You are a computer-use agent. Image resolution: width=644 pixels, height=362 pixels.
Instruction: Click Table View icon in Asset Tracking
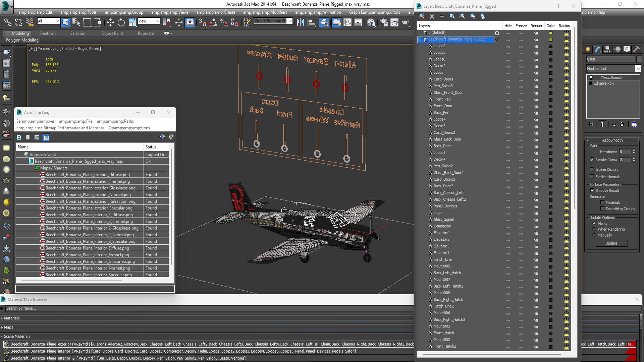[46, 137]
